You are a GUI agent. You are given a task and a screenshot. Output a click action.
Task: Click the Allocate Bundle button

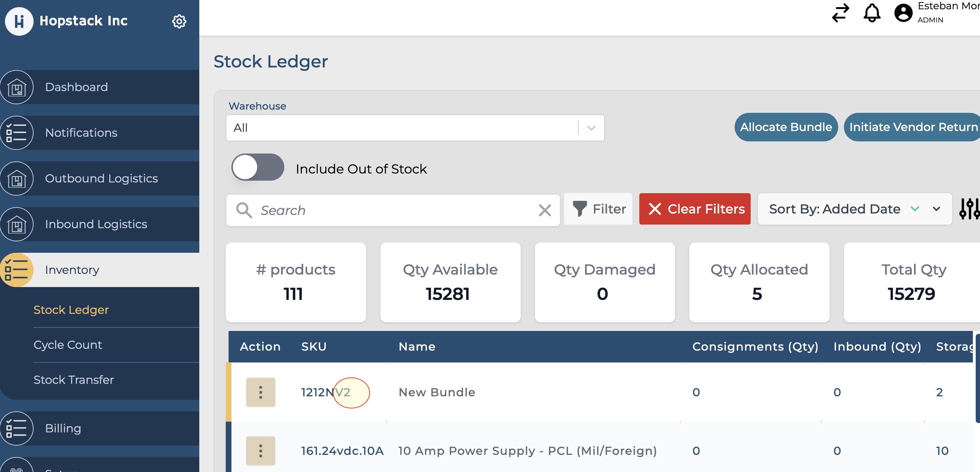pos(786,127)
